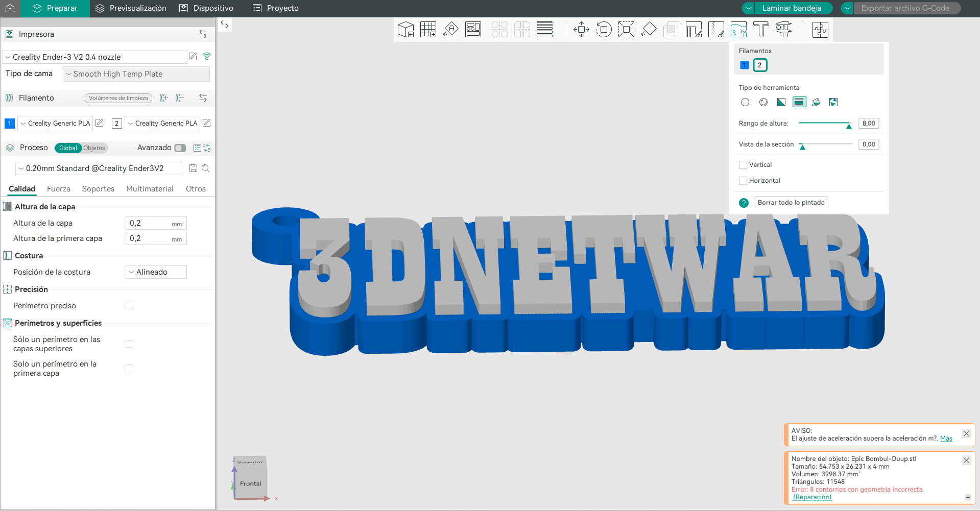Open the Dispositivo tab
980x511 pixels.
click(x=206, y=8)
